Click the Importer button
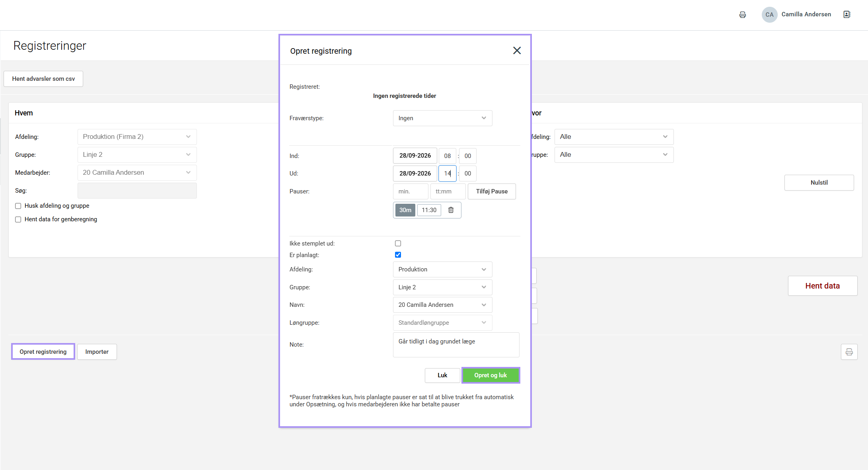 (x=97, y=352)
